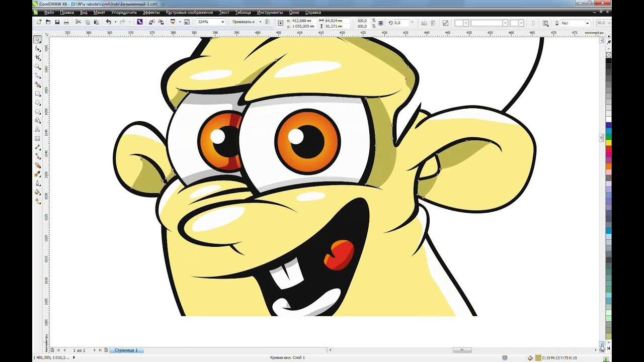Click the Print icon

tap(66, 22)
